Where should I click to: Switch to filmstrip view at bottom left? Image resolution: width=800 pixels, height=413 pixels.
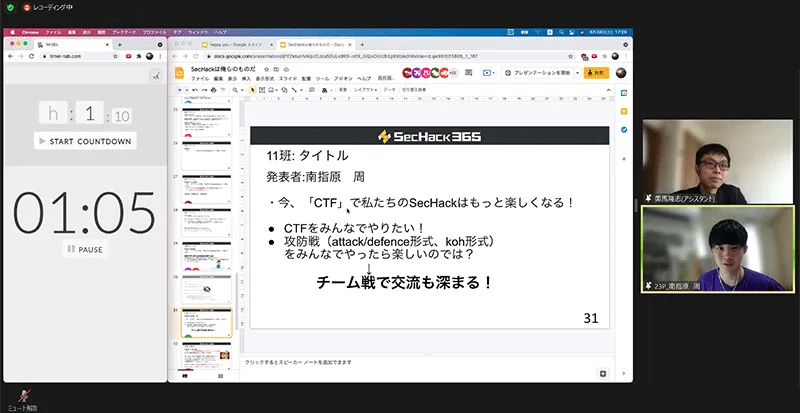coord(185,376)
